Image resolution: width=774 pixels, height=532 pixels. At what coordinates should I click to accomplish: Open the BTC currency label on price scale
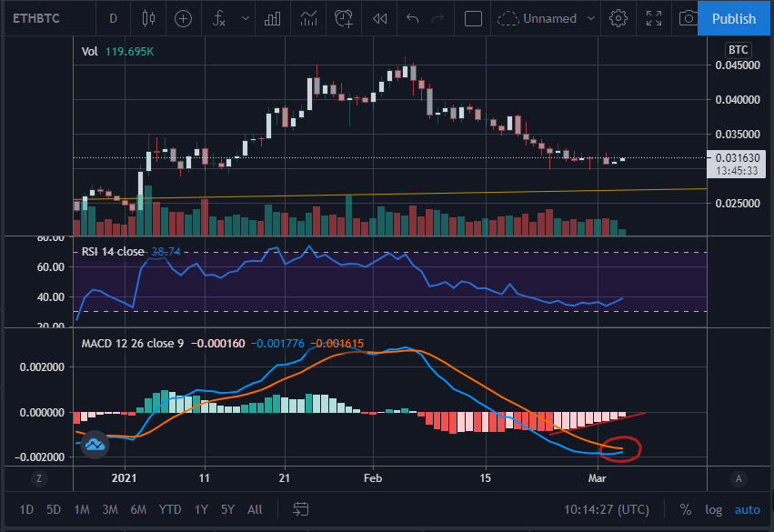[738, 50]
